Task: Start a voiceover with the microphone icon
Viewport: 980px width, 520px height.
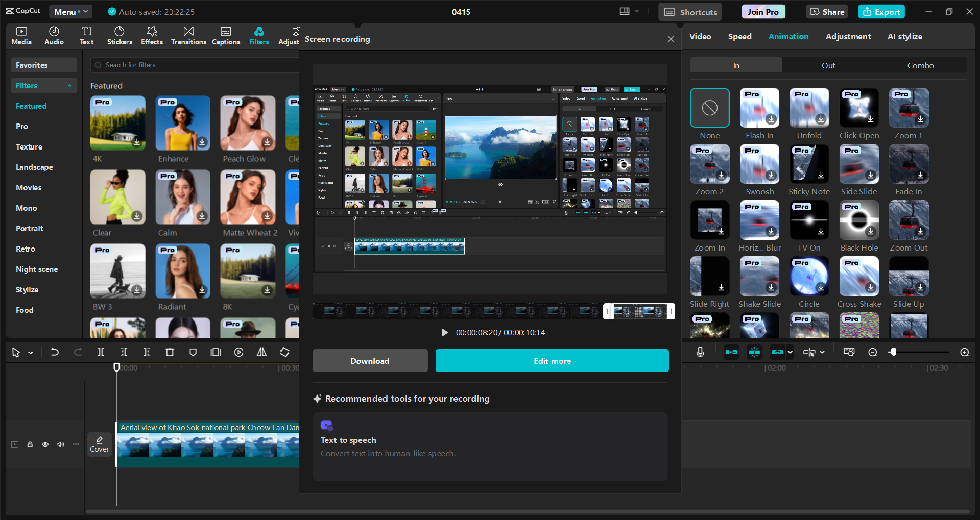Action: tap(700, 352)
